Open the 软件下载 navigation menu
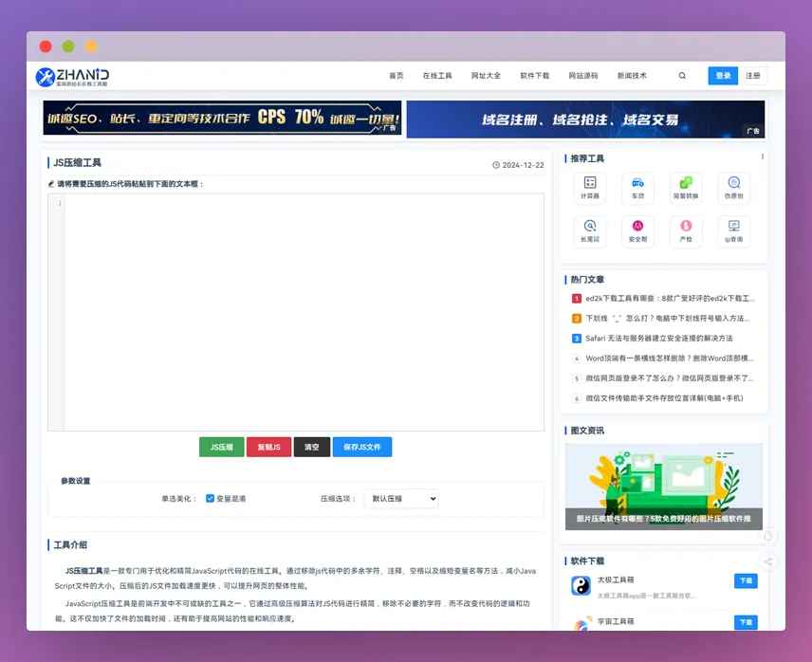812x662 pixels. pos(533,75)
